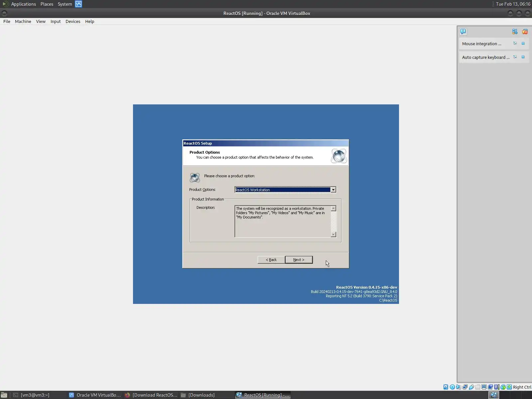532x399 pixels.
Task: Click the shared folders indicator icon
Action: click(x=477, y=387)
